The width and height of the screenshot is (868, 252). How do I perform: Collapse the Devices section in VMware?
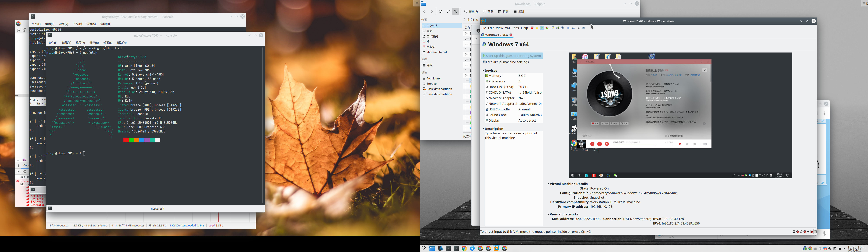click(483, 70)
